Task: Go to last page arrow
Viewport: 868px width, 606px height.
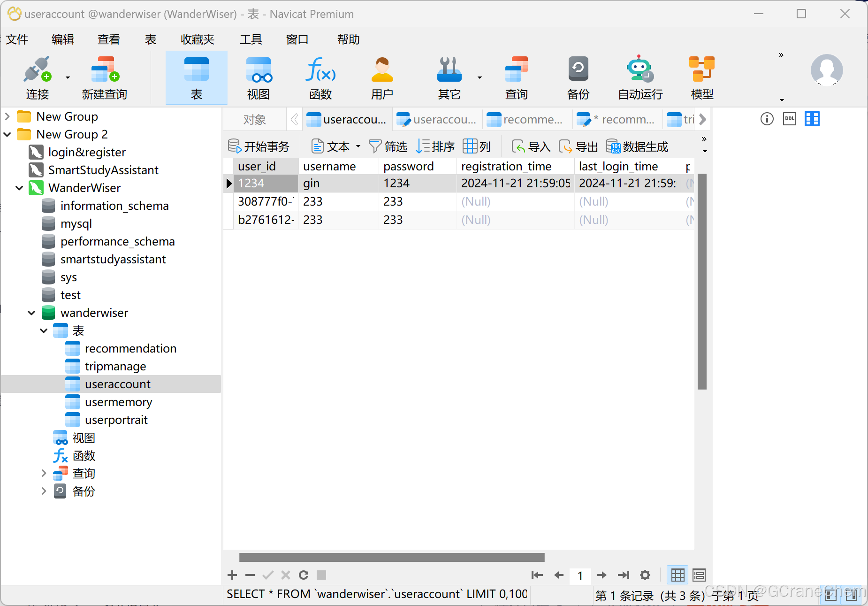Action: tap(624, 575)
